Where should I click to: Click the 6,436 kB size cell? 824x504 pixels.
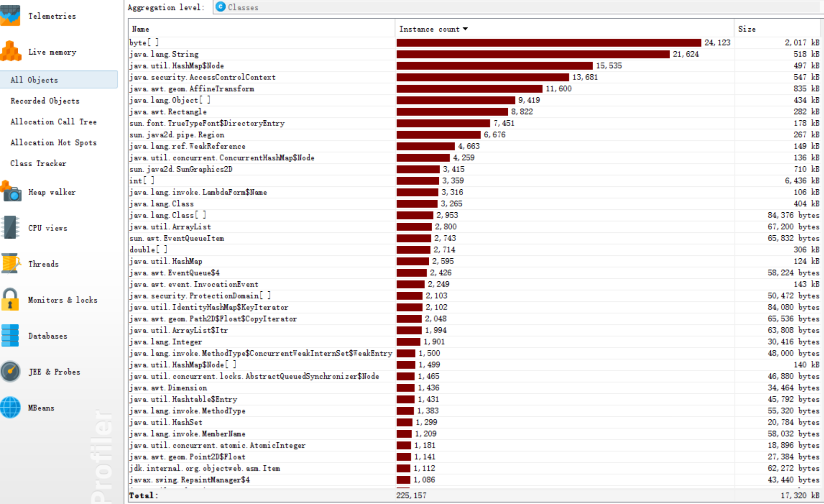tap(802, 181)
